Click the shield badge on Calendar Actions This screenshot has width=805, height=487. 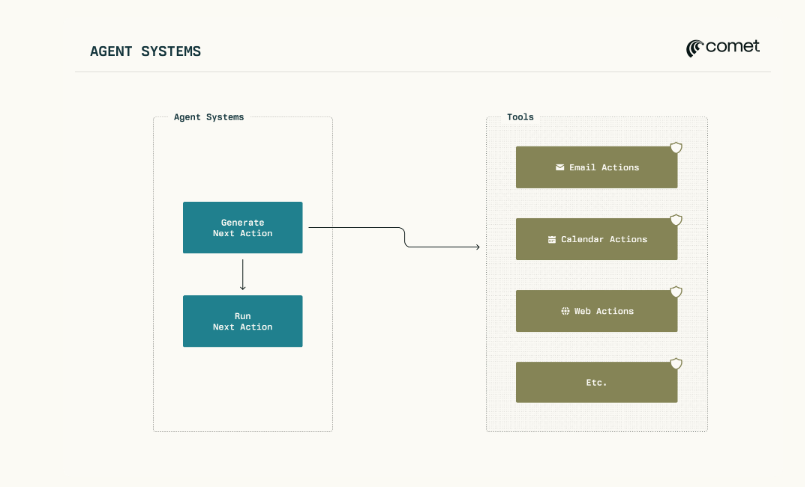[676, 220]
